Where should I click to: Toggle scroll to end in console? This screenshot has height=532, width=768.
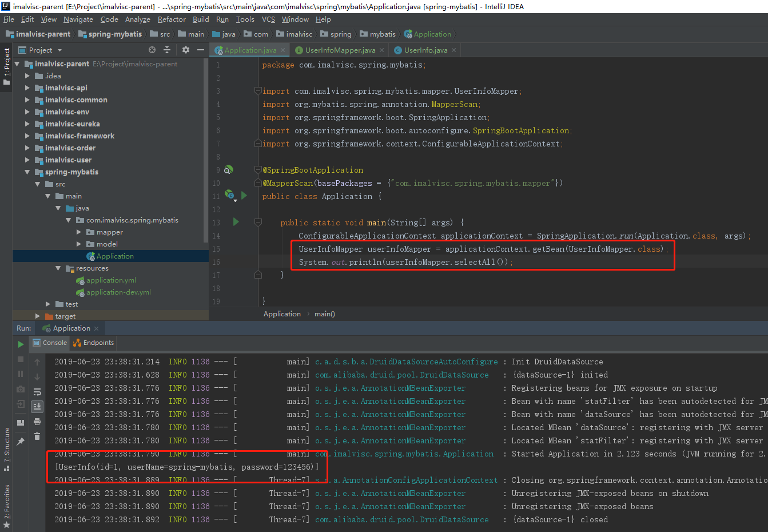point(37,407)
